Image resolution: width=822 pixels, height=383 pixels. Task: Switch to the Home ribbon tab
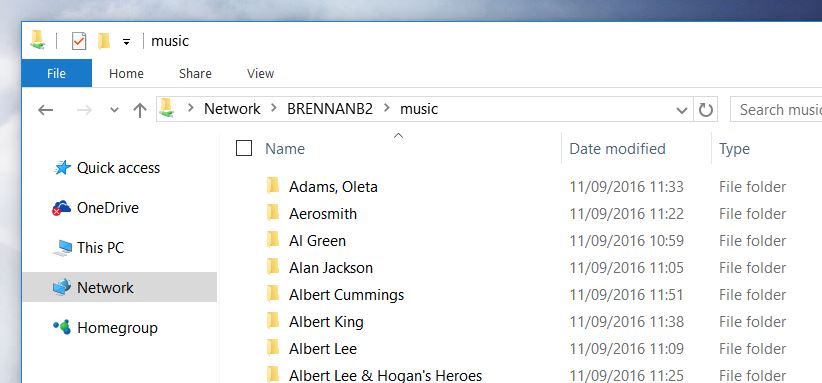pos(126,73)
